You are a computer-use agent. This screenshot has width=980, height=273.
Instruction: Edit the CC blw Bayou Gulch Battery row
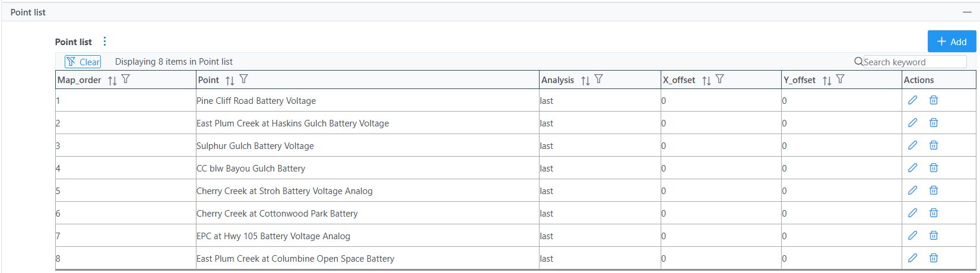(912, 168)
